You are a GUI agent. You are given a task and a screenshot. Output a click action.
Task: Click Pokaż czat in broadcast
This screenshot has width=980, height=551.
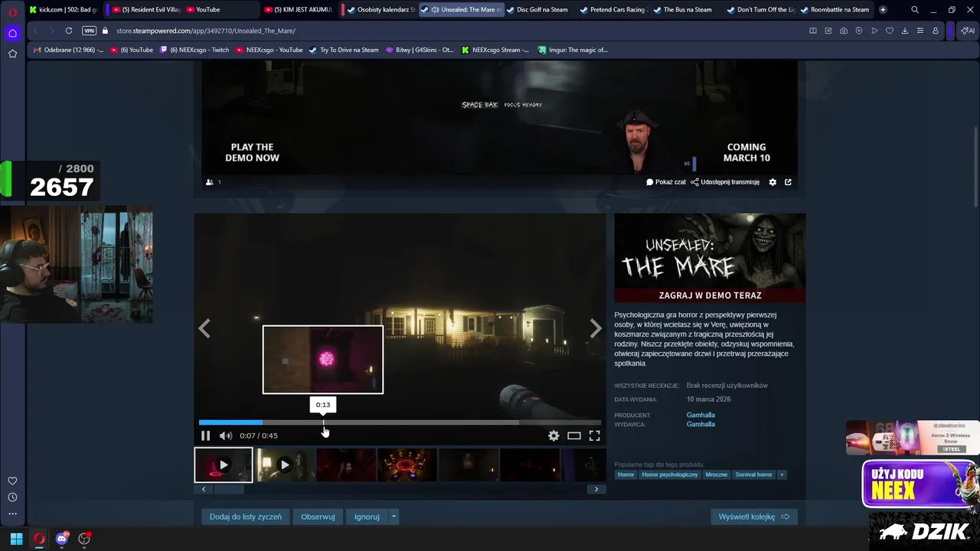[666, 182]
